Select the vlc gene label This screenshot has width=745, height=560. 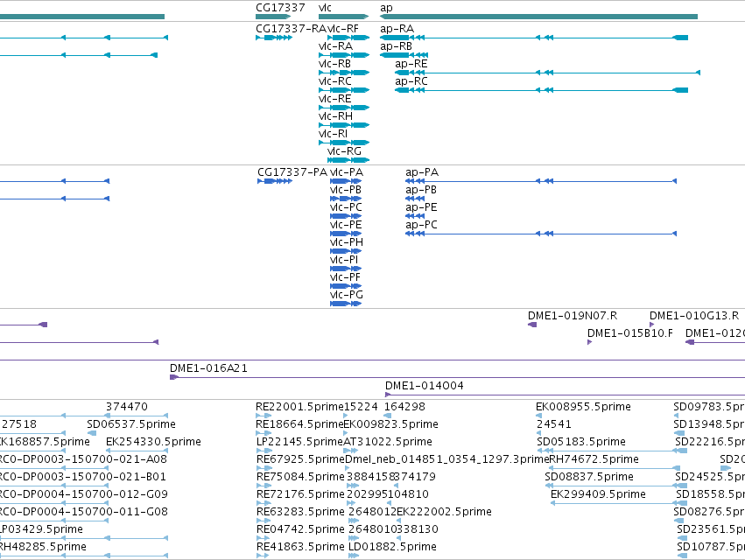click(325, 8)
